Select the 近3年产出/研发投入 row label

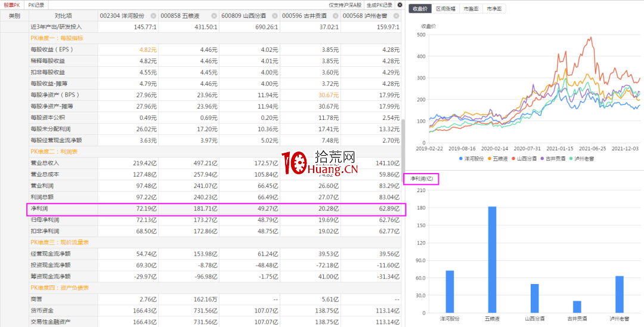pyautogui.click(x=57, y=27)
